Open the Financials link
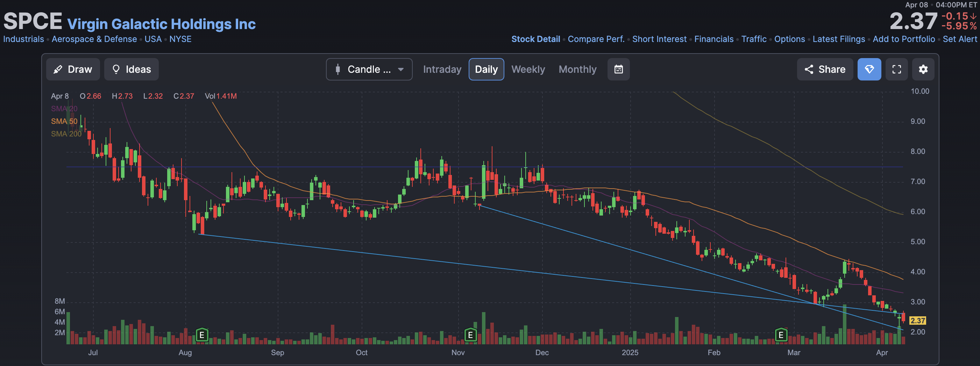Screen dimensions: 980x366 (x=714, y=39)
